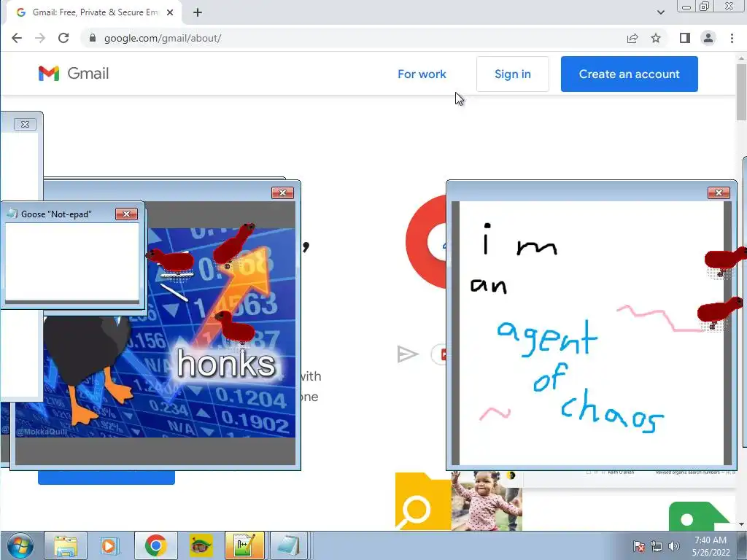Click the volume speaker tray icon

click(x=673, y=547)
